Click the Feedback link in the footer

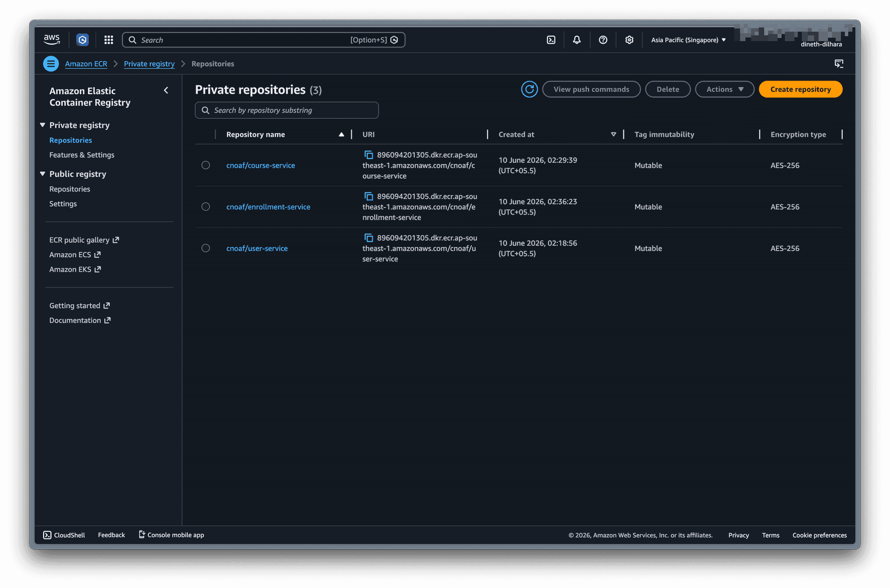[111, 535]
